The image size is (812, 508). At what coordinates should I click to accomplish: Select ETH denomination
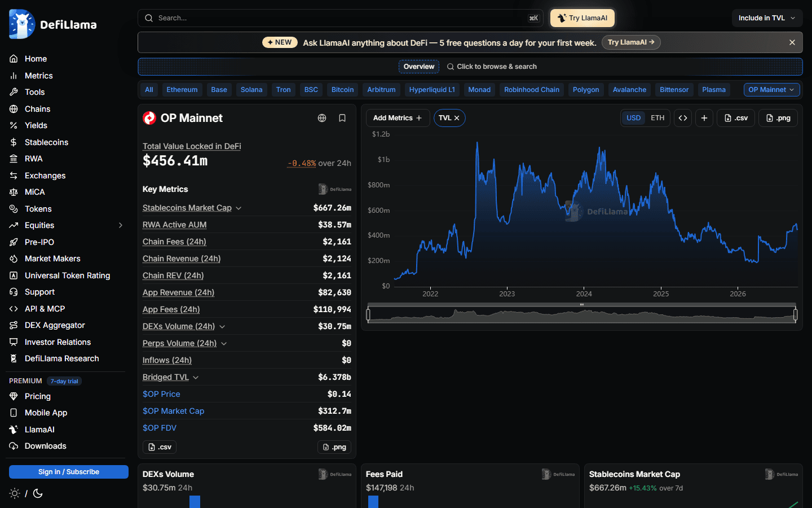tap(657, 118)
